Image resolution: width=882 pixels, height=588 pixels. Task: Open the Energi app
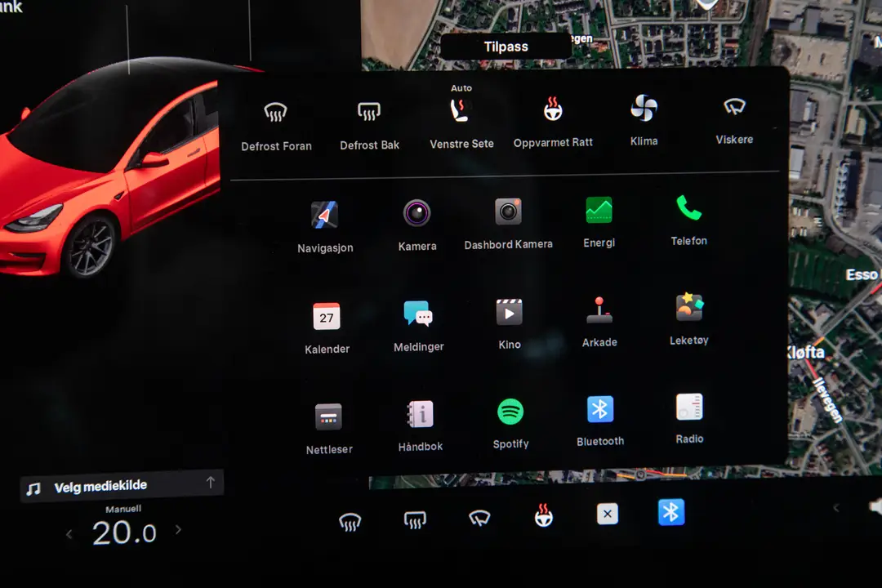pyautogui.click(x=599, y=211)
